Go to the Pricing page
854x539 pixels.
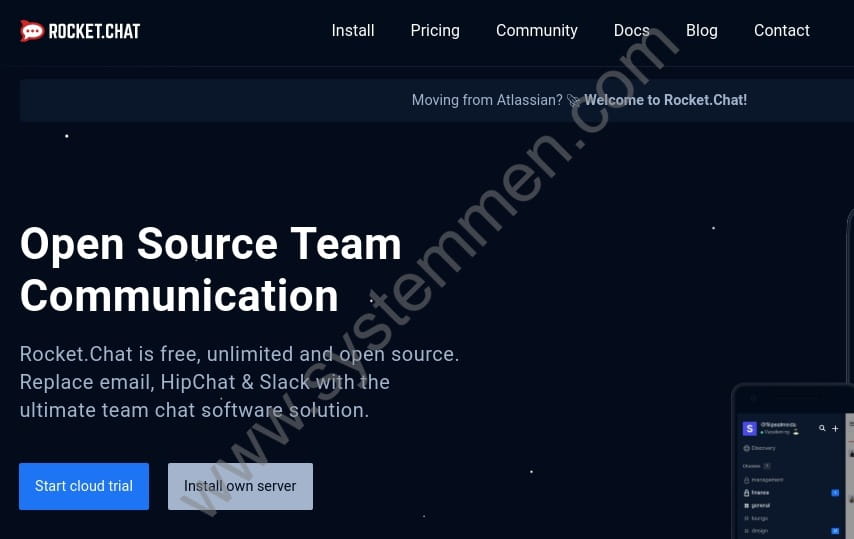click(x=435, y=30)
